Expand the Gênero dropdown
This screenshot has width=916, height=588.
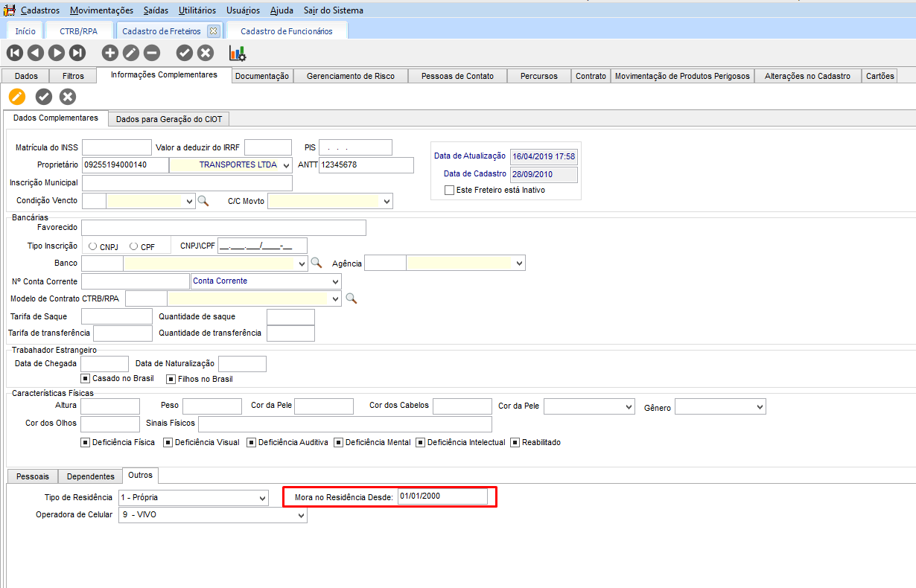760,407
